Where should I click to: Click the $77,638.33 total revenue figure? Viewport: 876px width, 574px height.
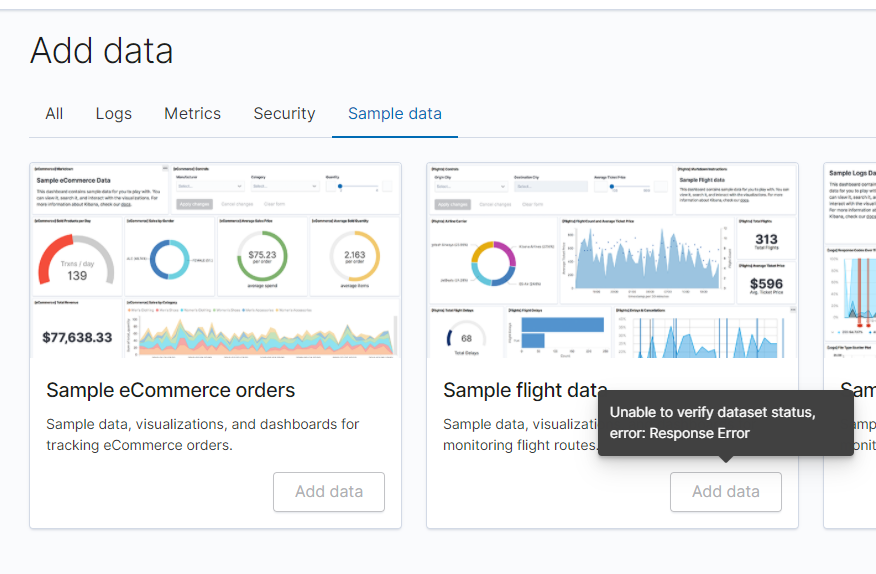tap(77, 337)
